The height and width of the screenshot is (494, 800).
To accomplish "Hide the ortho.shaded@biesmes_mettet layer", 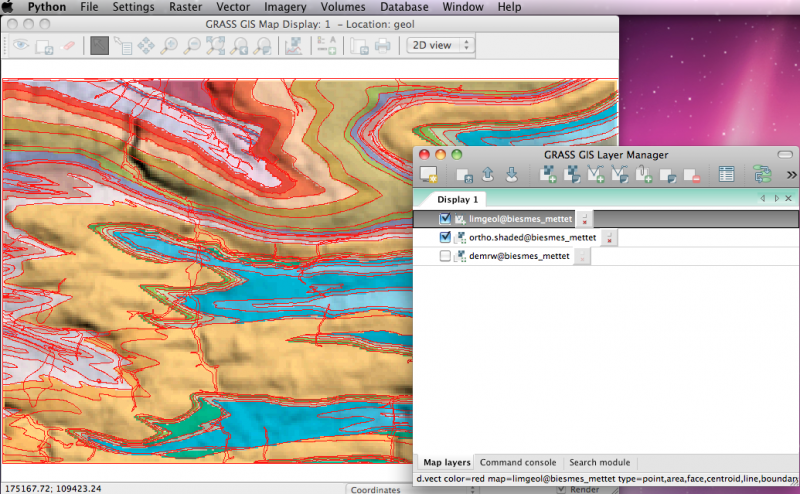I will pos(445,238).
